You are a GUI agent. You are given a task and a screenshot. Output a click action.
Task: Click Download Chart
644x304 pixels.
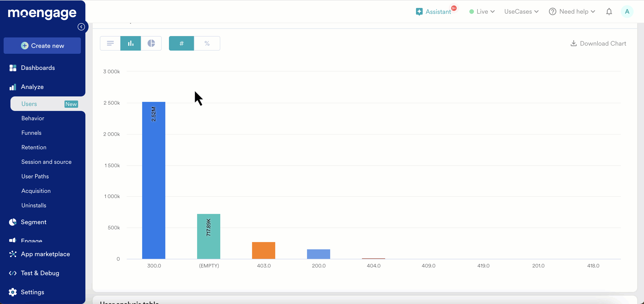[598, 44]
